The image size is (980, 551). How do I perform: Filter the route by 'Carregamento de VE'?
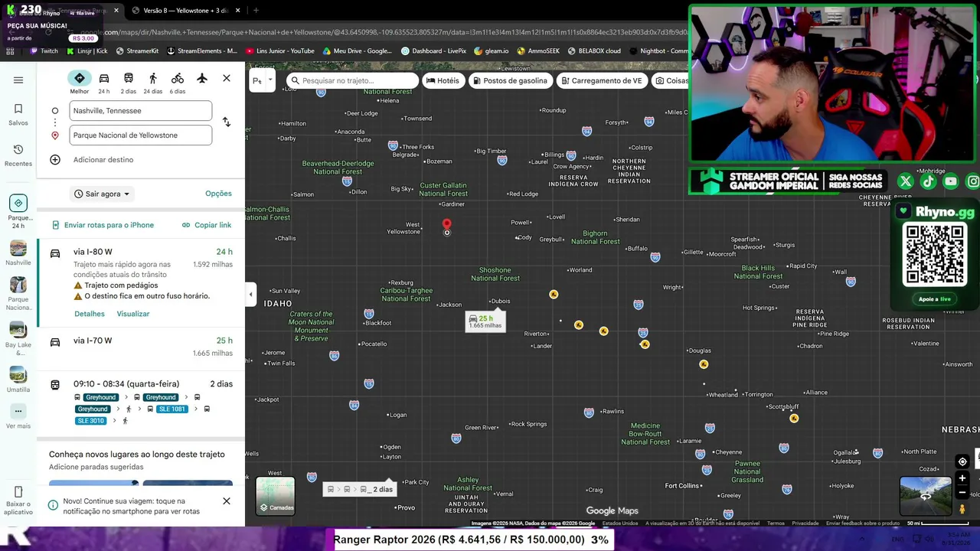[601, 80]
